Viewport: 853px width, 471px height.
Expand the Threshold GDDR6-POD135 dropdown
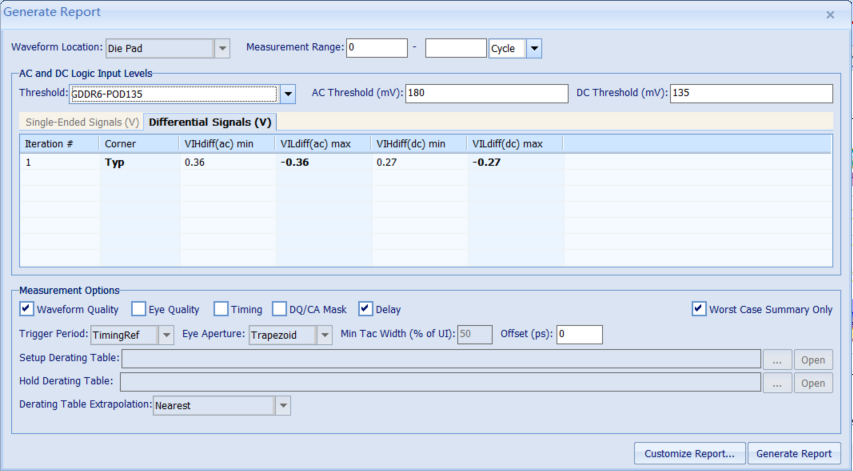pos(288,94)
